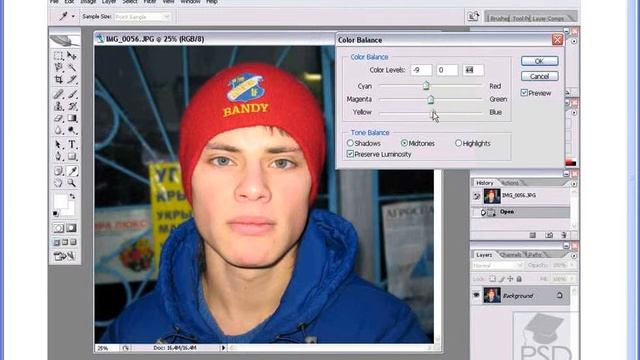The height and width of the screenshot is (360, 640).
Task: Open the History panel options menu
Action: tap(574, 184)
